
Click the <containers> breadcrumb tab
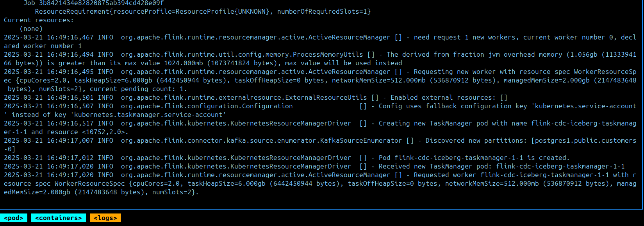58,218
